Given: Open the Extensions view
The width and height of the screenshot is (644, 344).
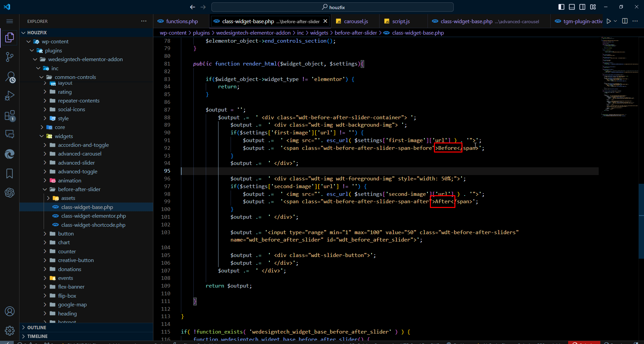Looking at the screenshot, I should click(x=9, y=116).
